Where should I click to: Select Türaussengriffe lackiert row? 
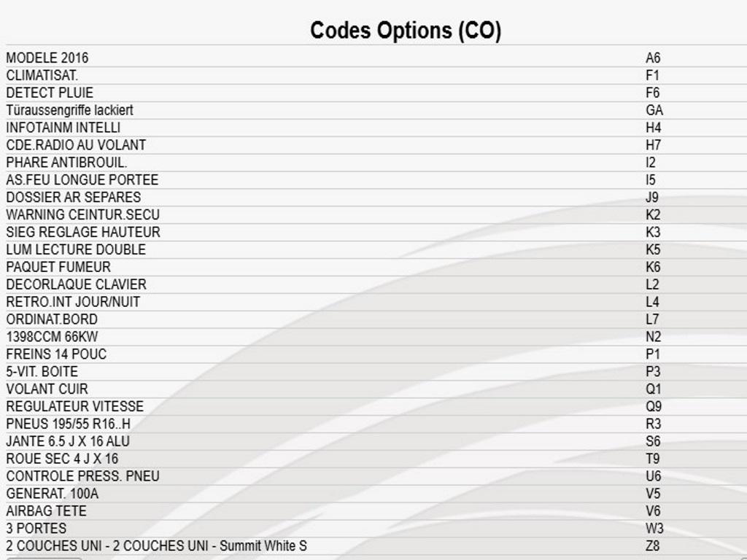click(x=373, y=111)
